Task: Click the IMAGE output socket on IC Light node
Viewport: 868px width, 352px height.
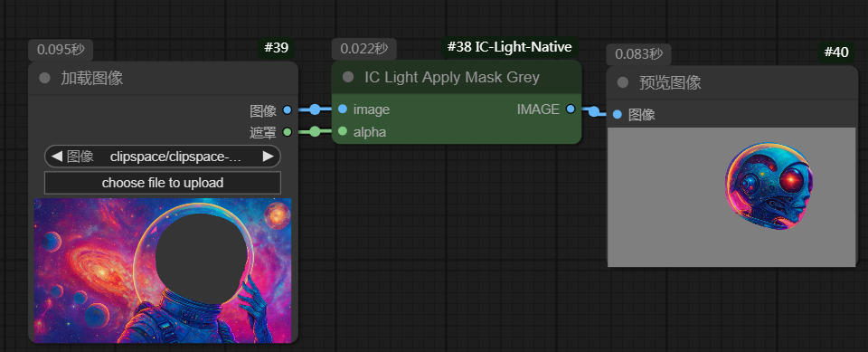Action: point(571,109)
